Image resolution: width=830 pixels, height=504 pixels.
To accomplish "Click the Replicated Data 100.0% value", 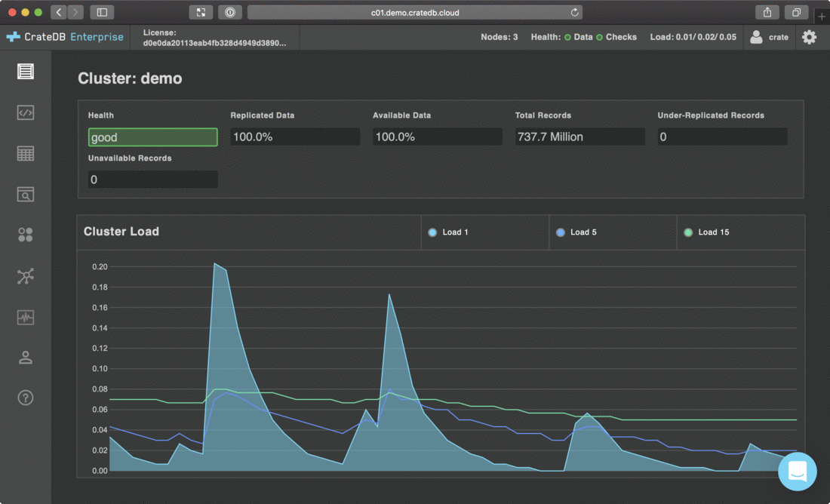I will pyautogui.click(x=295, y=137).
